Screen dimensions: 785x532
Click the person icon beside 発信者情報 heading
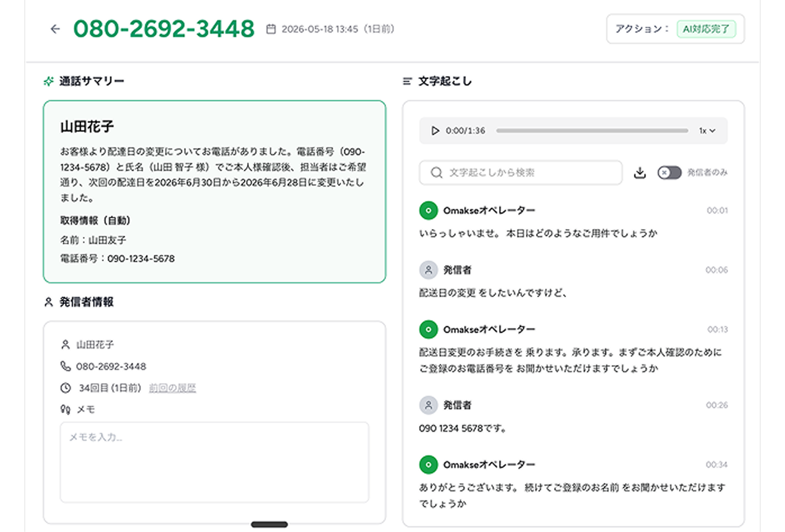click(x=49, y=302)
